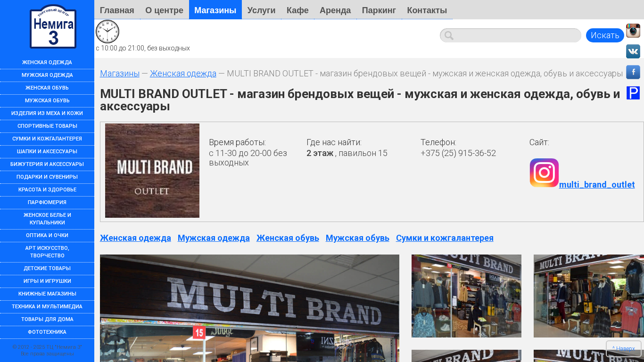Open Парфюмерия category in the sidebar
Viewport: 644px width, 362px height.
pos(47,202)
